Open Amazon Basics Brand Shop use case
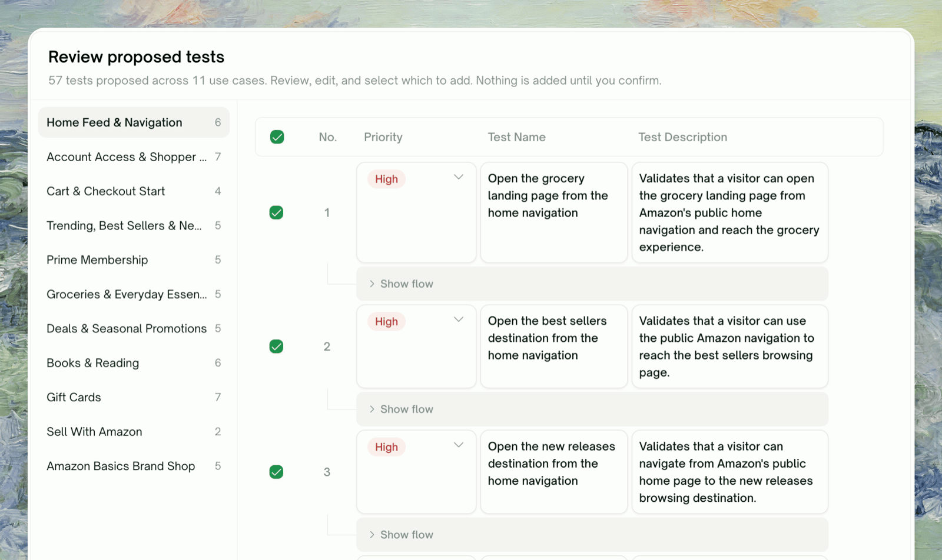942x560 pixels. pos(134,466)
